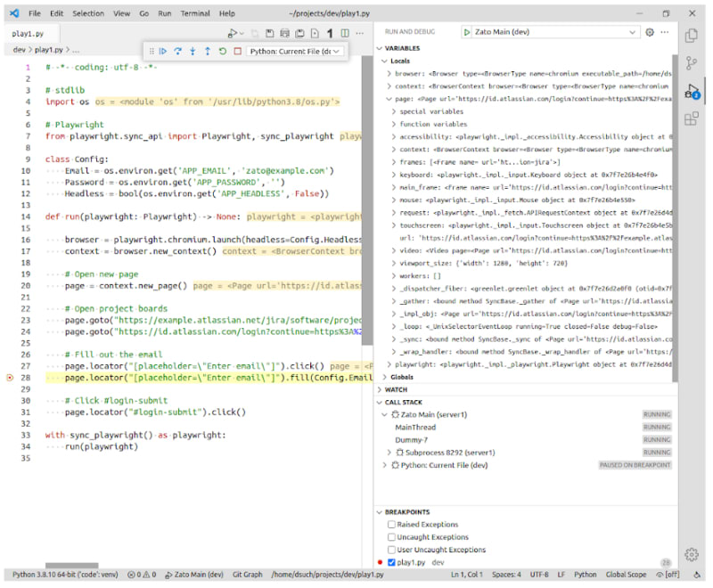This screenshot has height=588, width=713.
Task: Open the Extensions view
Action: click(692, 118)
